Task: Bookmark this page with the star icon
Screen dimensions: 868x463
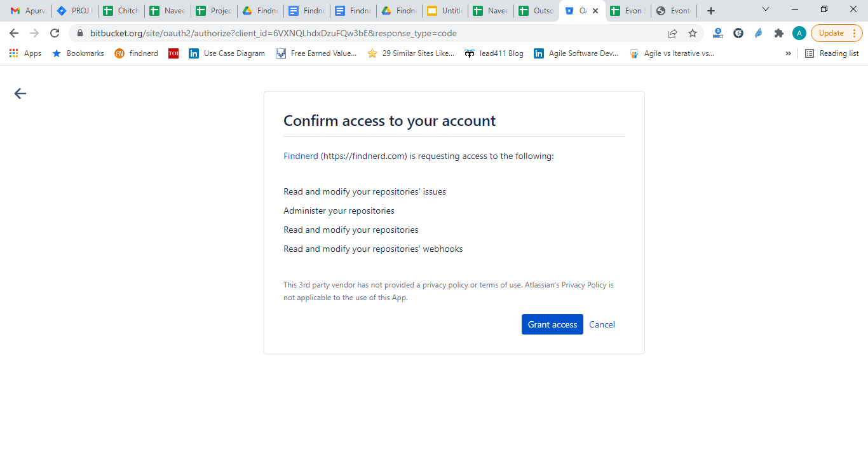Action: tap(693, 33)
